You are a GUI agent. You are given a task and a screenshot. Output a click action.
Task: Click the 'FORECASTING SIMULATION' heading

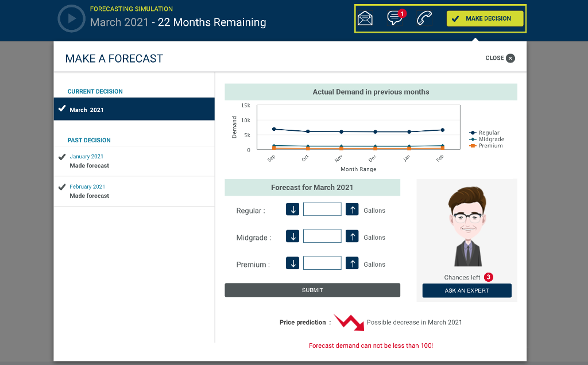click(131, 9)
